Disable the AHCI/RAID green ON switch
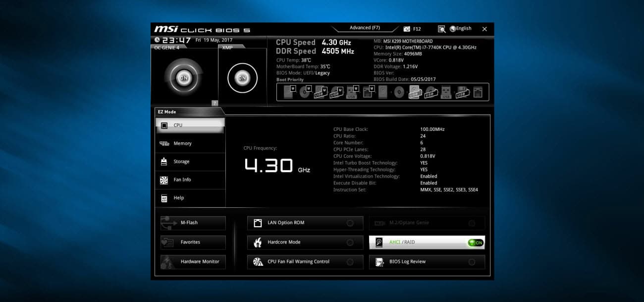 475,242
